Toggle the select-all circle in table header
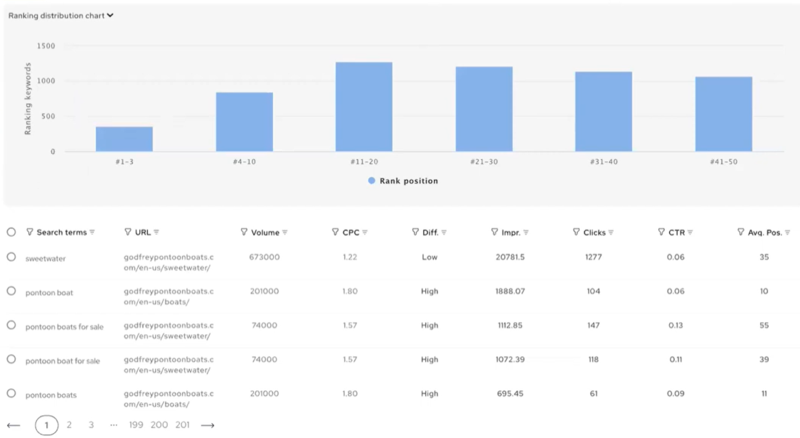This screenshot has width=800, height=438. tap(11, 232)
